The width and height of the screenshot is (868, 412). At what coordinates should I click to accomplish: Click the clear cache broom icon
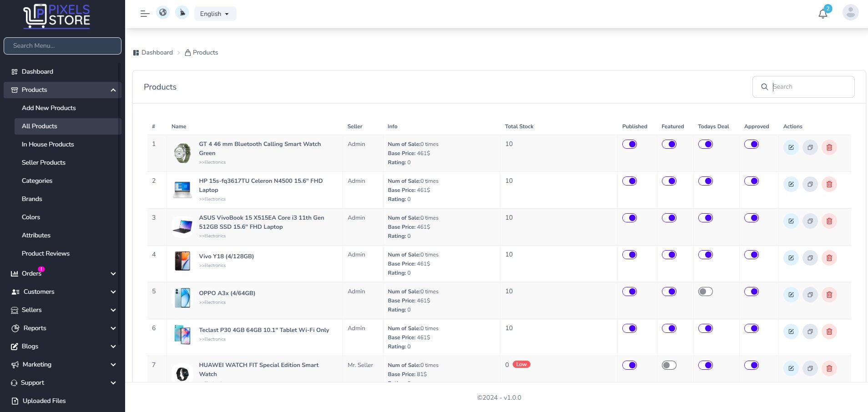click(182, 13)
